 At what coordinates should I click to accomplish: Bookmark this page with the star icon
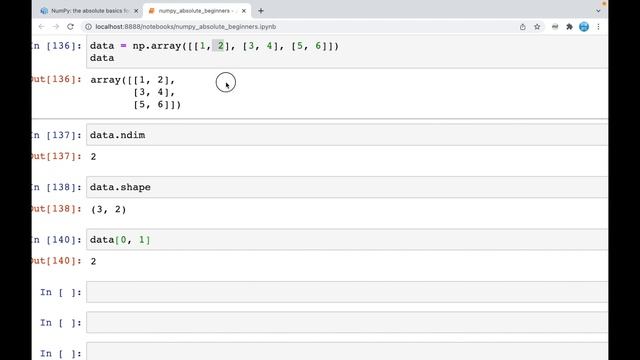(537, 27)
